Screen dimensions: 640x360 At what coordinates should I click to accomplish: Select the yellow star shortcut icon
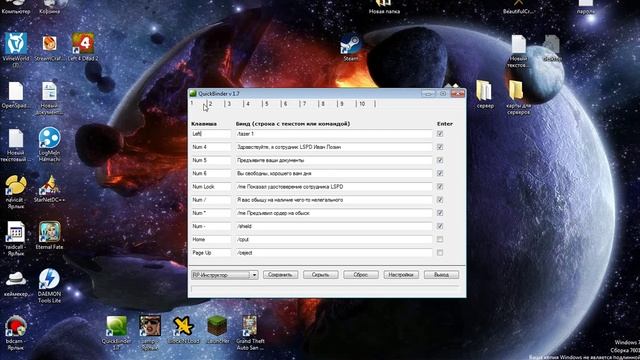point(183,327)
